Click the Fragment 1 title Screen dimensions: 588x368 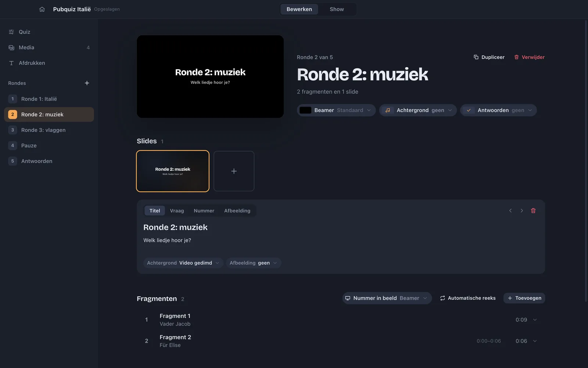click(x=175, y=316)
